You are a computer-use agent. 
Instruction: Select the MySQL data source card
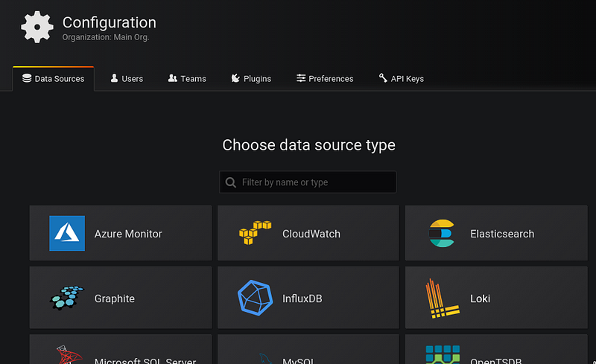click(308, 350)
